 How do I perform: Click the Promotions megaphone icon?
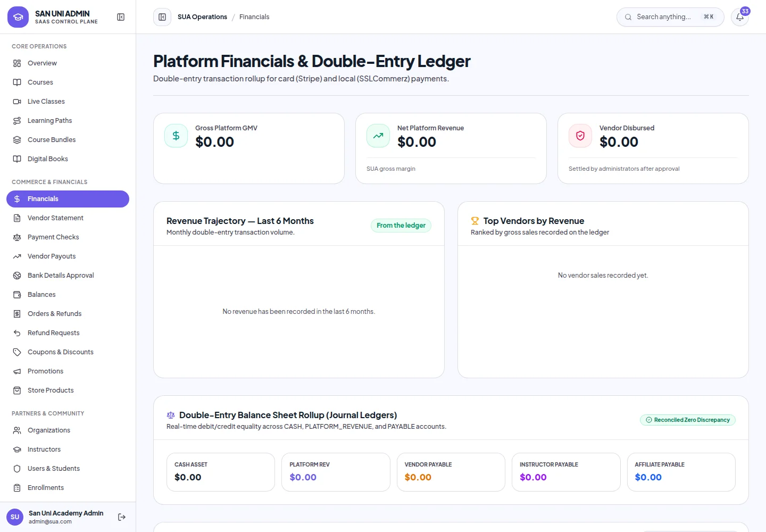(x=17, y=371)
